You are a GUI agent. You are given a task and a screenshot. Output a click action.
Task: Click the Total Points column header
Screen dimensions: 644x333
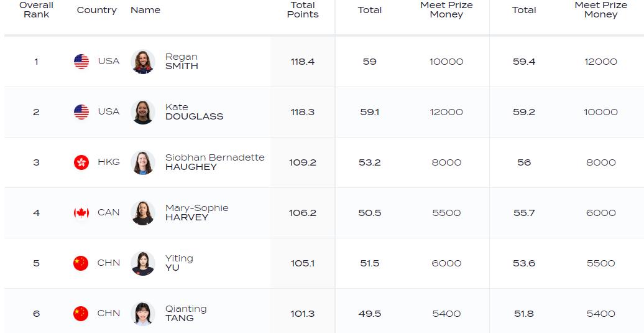[x=303, y=10]
